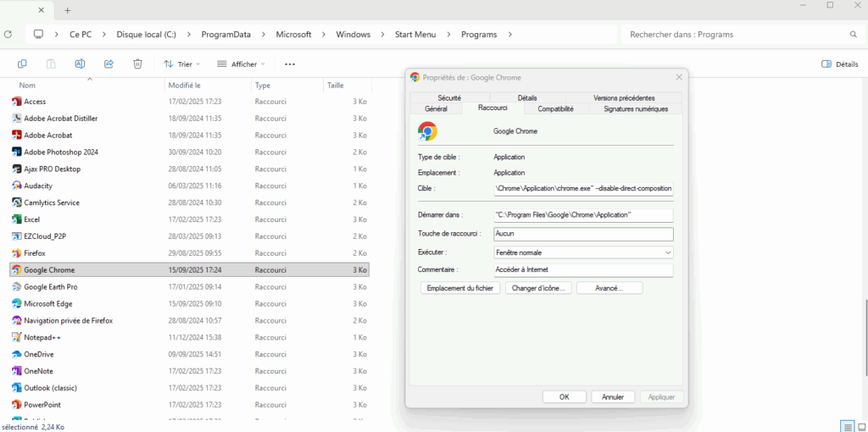
Task: Switch to the Sécurité tab
Action: [x=449, y=98]
